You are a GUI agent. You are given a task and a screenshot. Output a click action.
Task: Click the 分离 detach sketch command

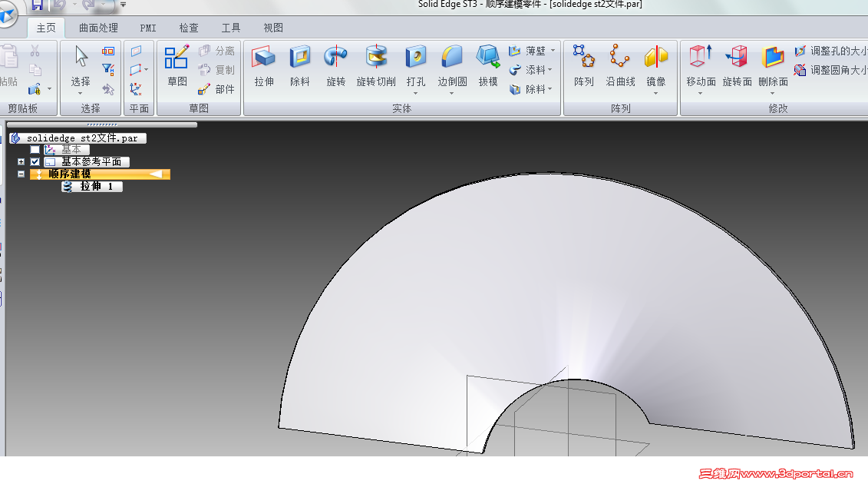pyautogui.click(x=217, y=51)
